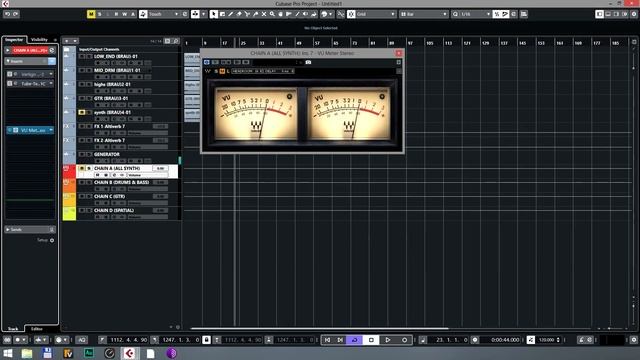This screenshot has width=640, height=360.
Task: Open the Grid snap type dropdown
Action: (393, 14)
